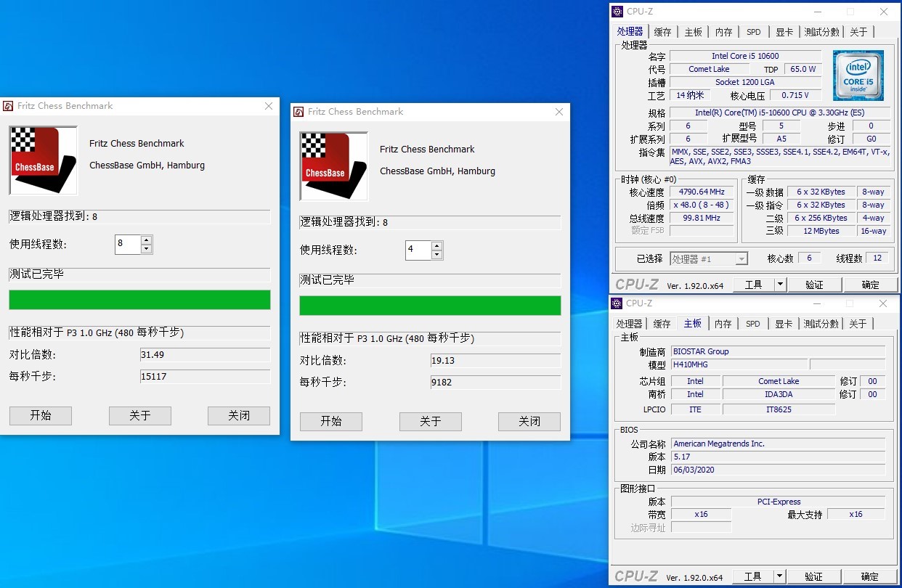Open SPD tab in upper CPU-Z
Image resolution: width=902 pixels, height=588 pixels.
(754, 32)
